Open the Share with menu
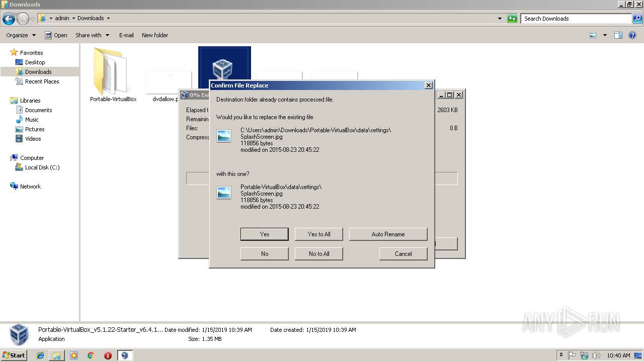 tap(92, 35)
